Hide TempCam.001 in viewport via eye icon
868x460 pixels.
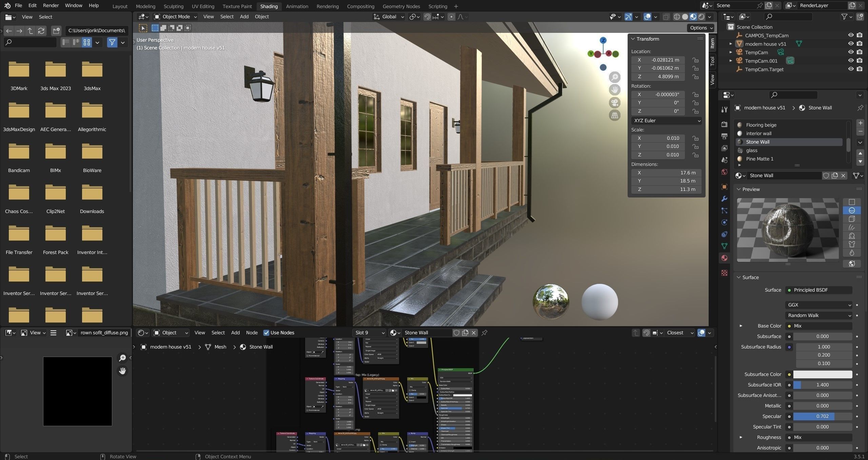851,61
